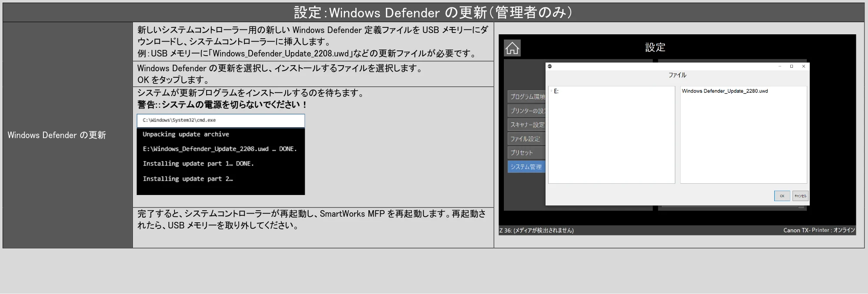
Task: Go to the Home screen icon
Action: point(512,48)
